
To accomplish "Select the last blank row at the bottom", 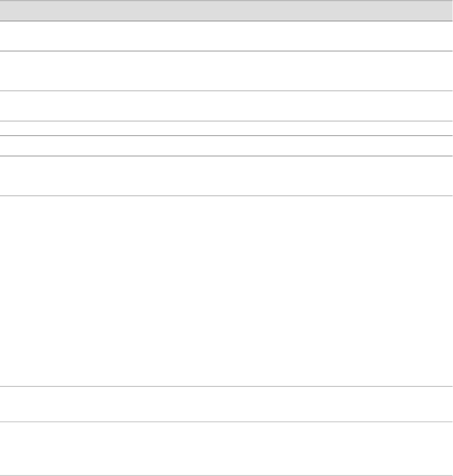I will pyautogui.click(x=226, y=449).
